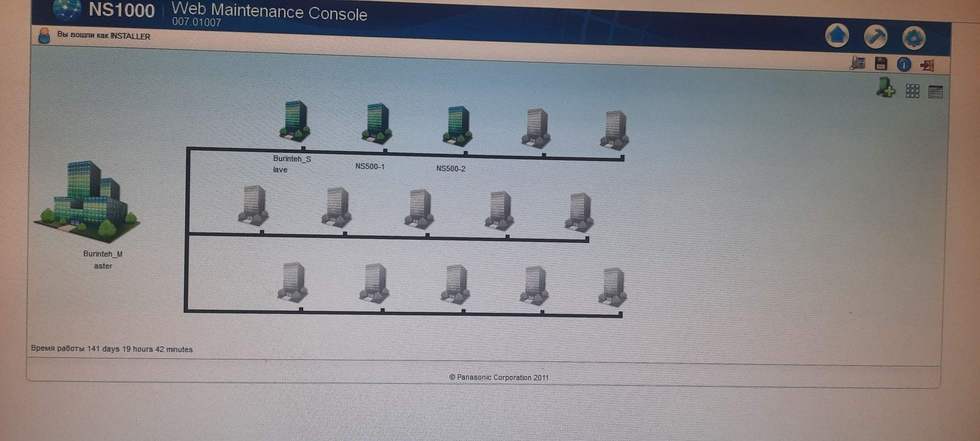Select fourth gray site in middle row
Image resolution: width=980 pixels, height=441 pixels.
point(500,211)
